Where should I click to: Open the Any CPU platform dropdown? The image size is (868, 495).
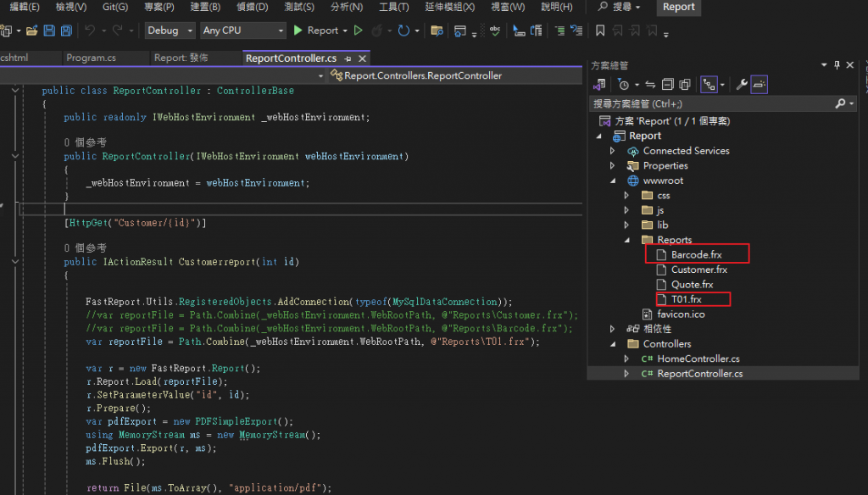click(x=243, y=31)
